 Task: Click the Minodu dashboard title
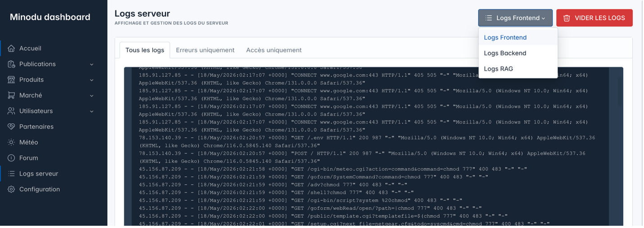(x=50, y=17)
